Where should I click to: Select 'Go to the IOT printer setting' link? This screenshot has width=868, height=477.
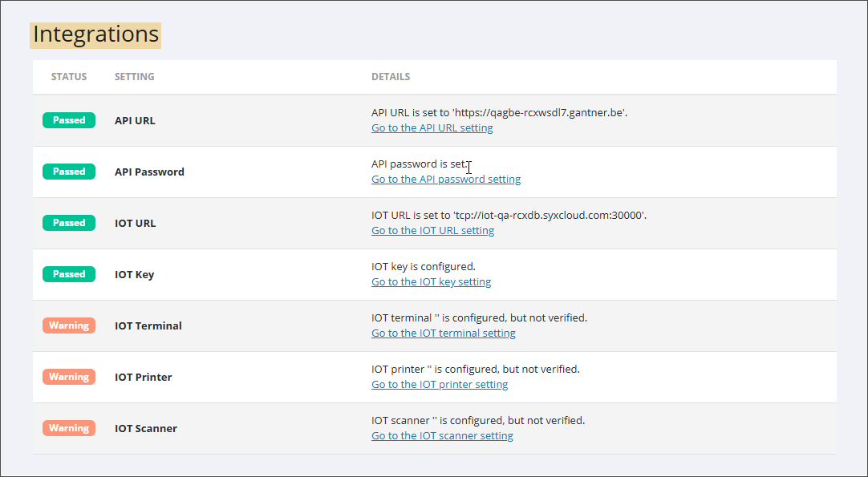pyautogui.click(x=440, y=385)
